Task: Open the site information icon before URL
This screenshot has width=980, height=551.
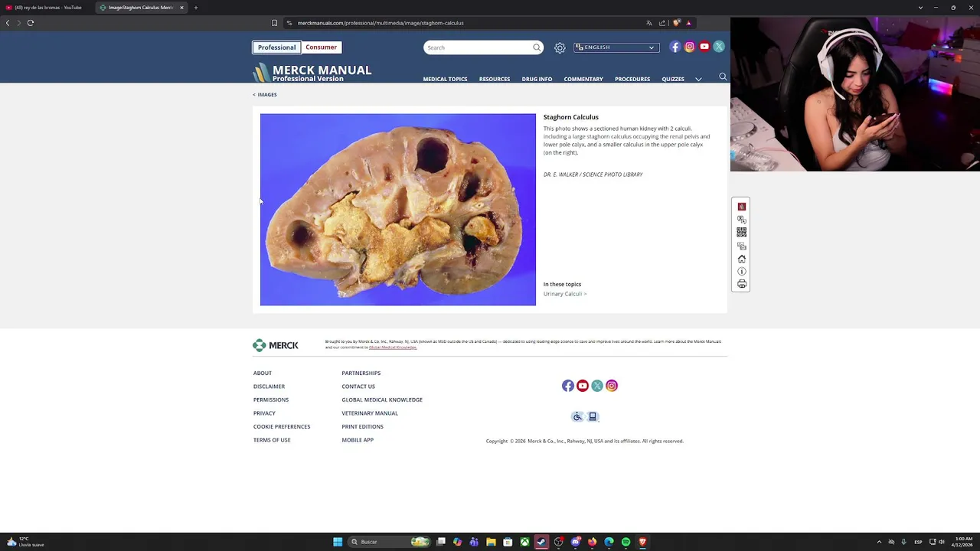Action: (289, 23)
